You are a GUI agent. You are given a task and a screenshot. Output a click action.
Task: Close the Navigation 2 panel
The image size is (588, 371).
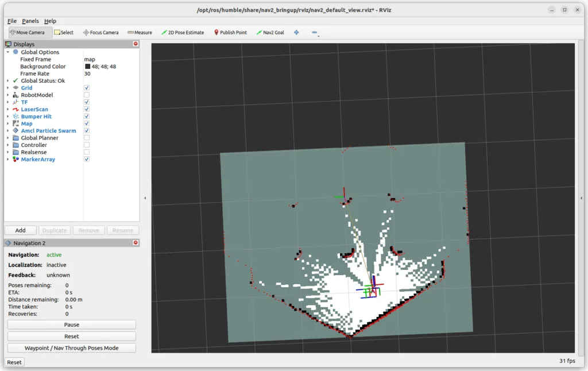(136, 243)
